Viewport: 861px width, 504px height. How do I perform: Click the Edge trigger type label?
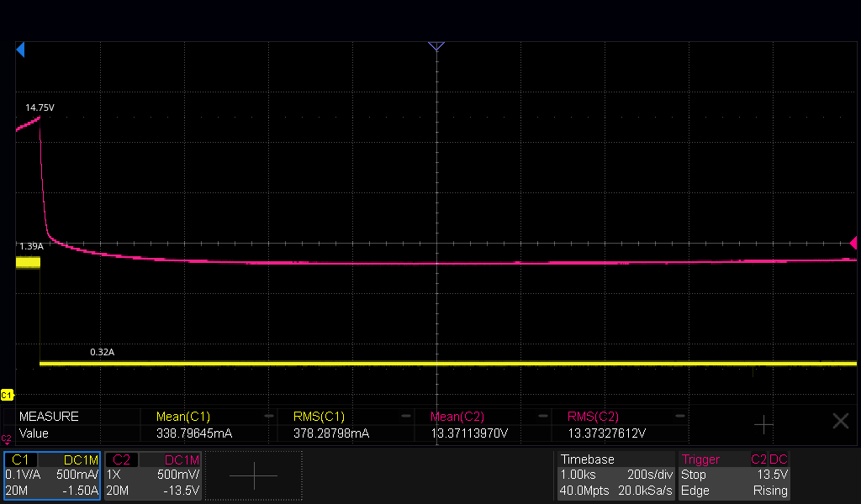695,491
